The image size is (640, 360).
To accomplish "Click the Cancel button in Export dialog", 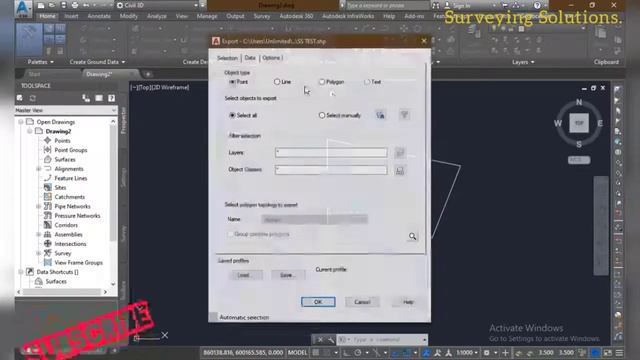I will coord(362,302).
